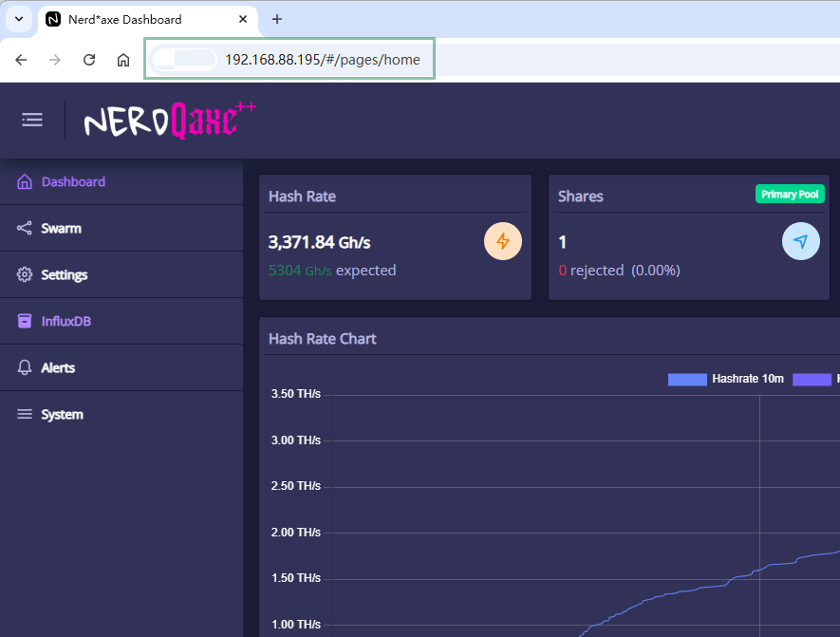840x637 pixels.
Task: Toggle the hamburger sidebar menu icon
Action: pos(32,120)
